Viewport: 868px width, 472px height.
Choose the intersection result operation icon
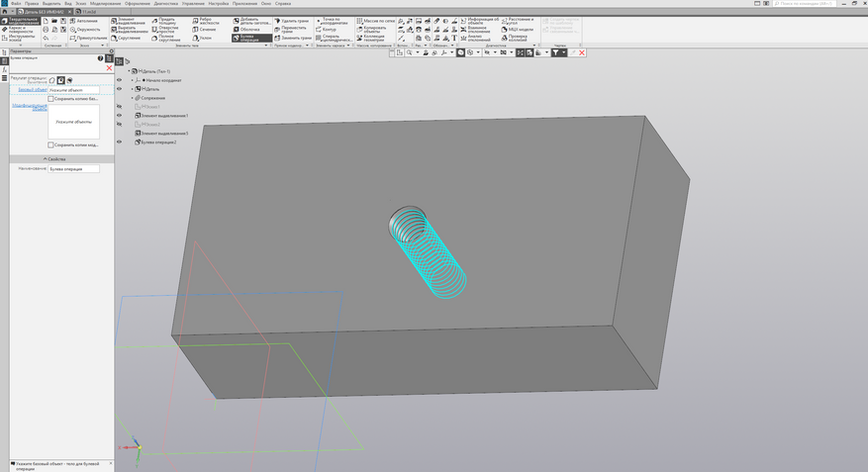pos(69,81)
